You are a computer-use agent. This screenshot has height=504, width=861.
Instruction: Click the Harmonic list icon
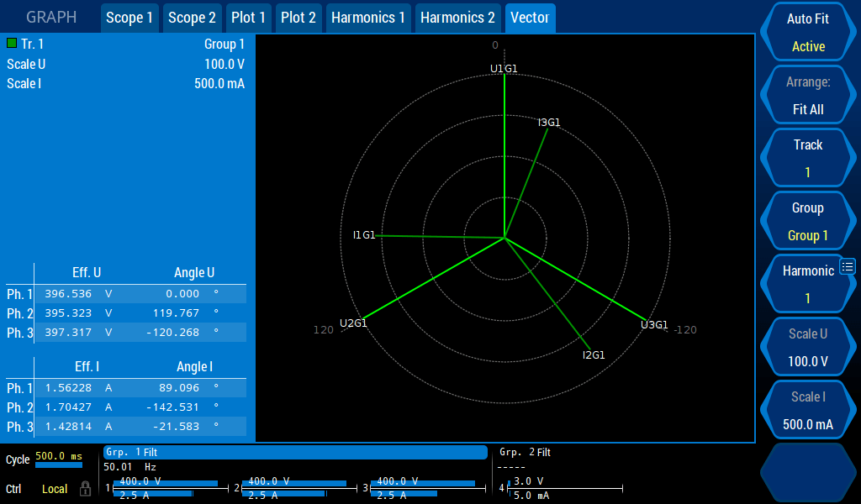[x=847, y=267]
